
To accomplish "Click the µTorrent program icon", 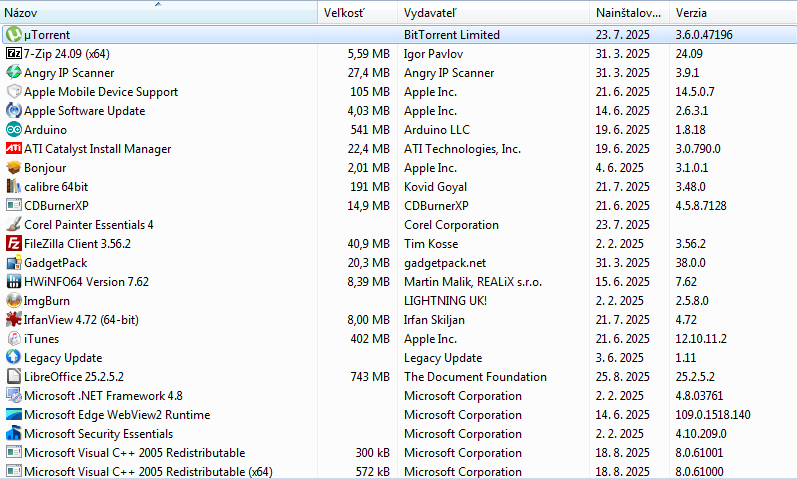I will [x=14, y=35].
